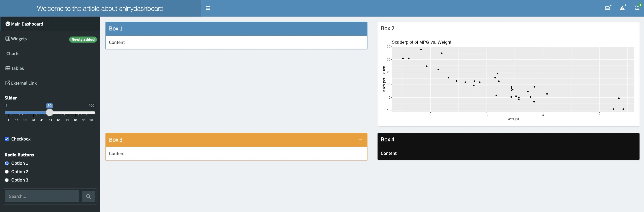Open the messages envelope icon
The height and width of the screenshot is (212, 644).
click(x=607, y=8)
